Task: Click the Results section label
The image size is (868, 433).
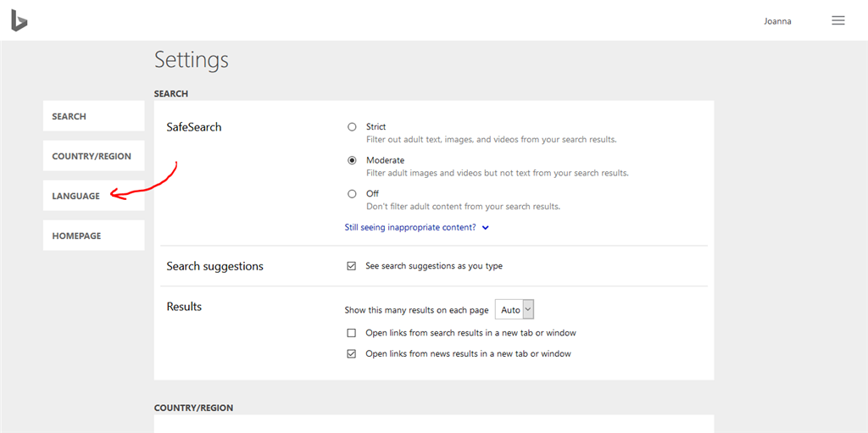Action: pos(184,307)
